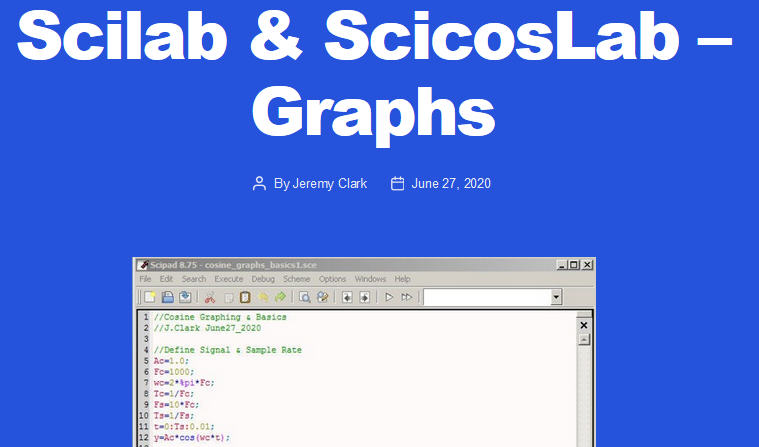Screen dimensions: 759x447
Task: Open the Debug menu
Action: (x=263, y=279)
